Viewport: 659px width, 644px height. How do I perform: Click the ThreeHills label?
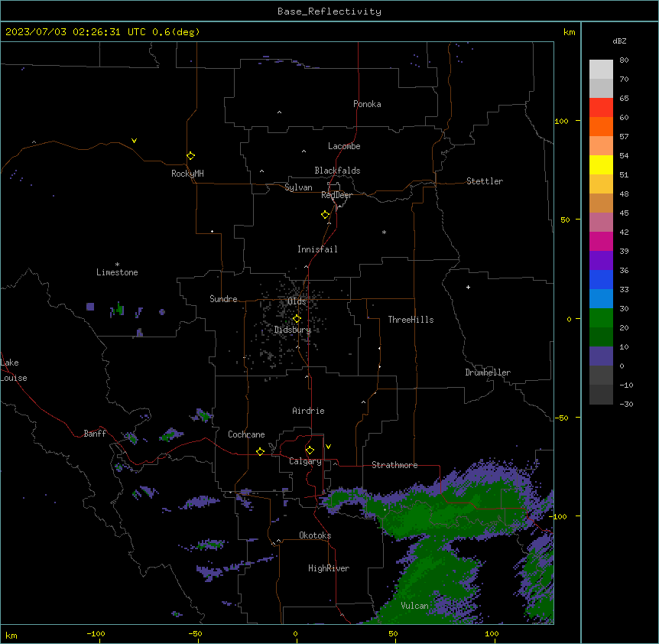click(x=411, y=320)
